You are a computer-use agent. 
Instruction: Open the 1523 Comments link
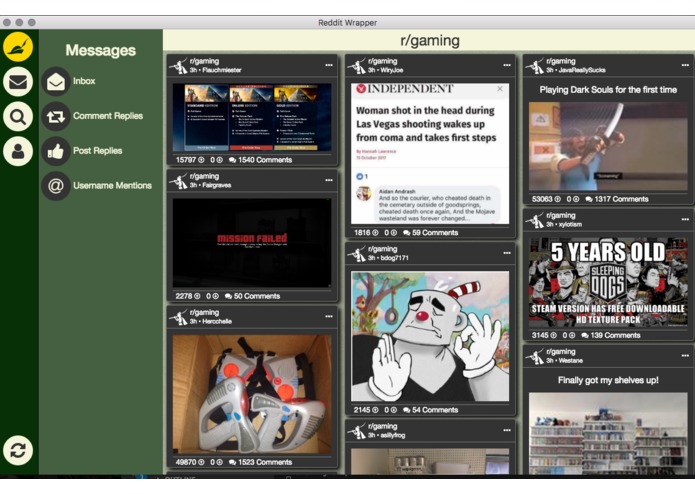point(261,462)
